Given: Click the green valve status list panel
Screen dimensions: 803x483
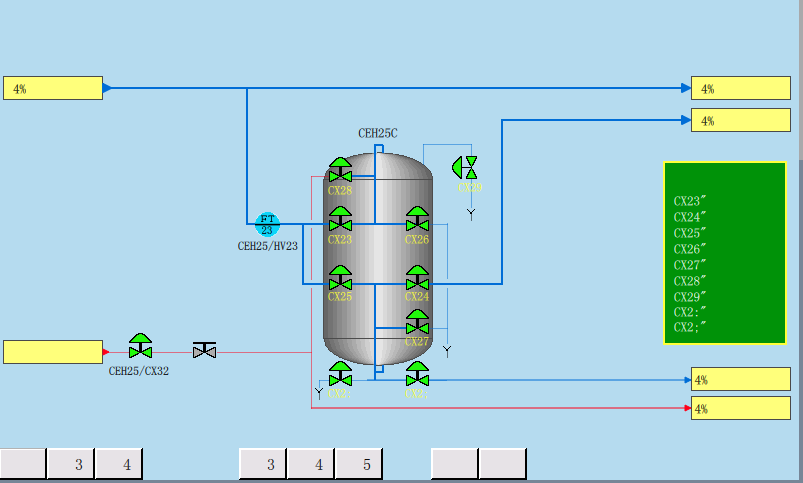Looking at the screenshot, I should tap(725, 253).
